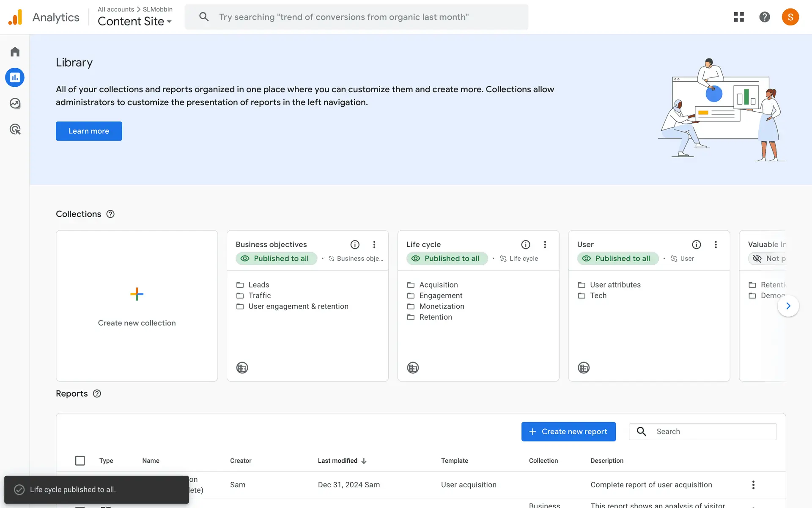Click the help icon next to Reports heading
Viewport: 812px width, 508px height.
tap(97, 394)
